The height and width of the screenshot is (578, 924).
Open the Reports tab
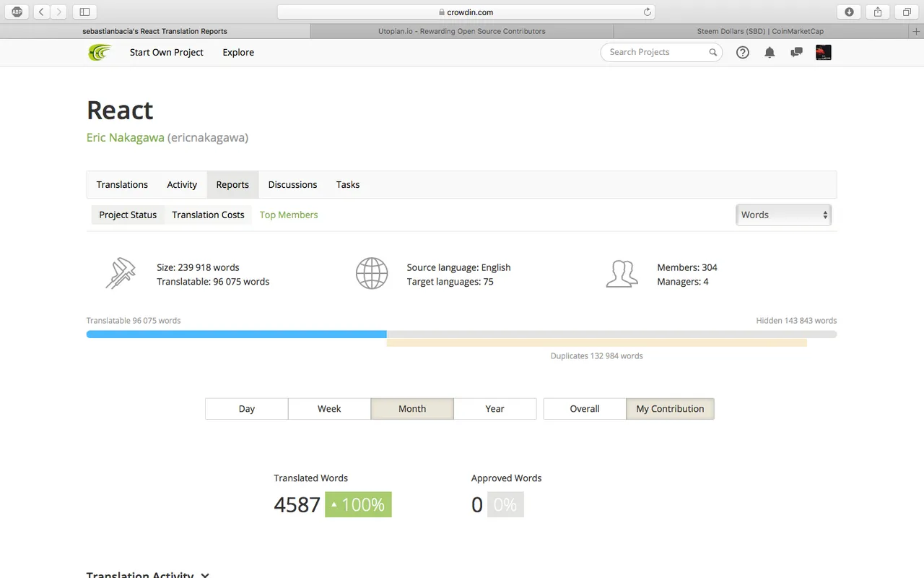[232, 185]
